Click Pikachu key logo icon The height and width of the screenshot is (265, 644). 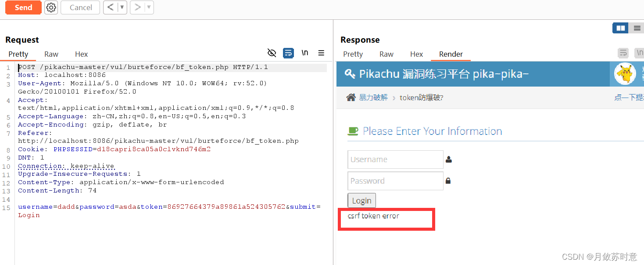[350, 73]
